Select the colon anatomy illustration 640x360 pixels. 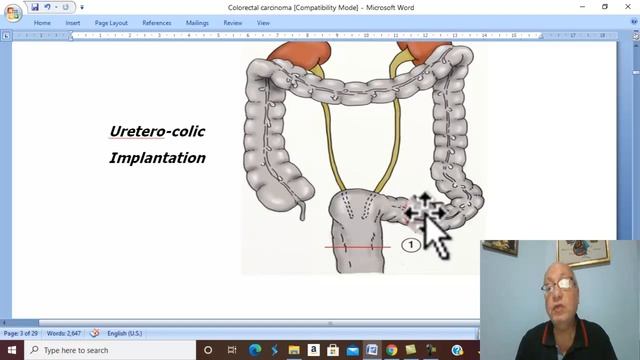click(363, 158)
